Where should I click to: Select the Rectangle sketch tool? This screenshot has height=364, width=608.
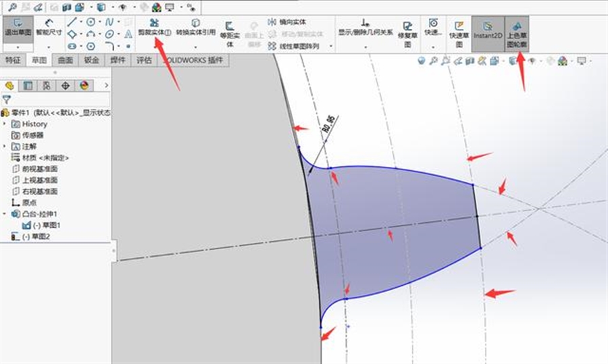pyautogui.click(x=72, y=34)
